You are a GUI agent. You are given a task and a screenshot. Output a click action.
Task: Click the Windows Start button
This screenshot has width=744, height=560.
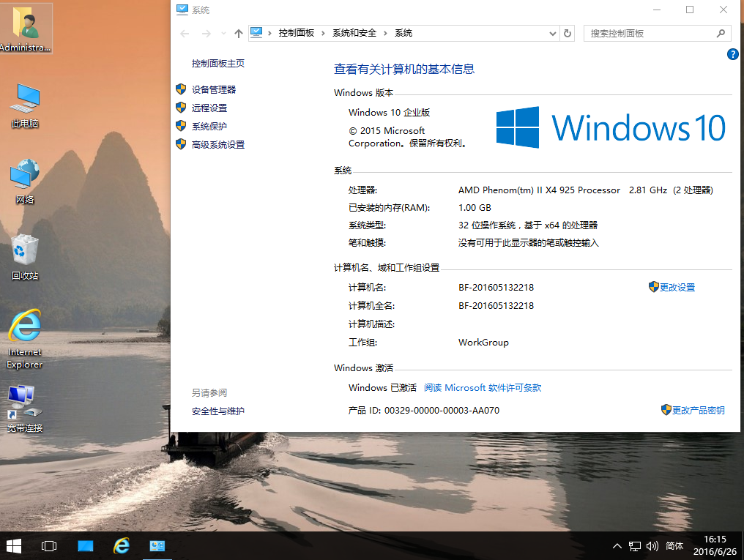14,546
